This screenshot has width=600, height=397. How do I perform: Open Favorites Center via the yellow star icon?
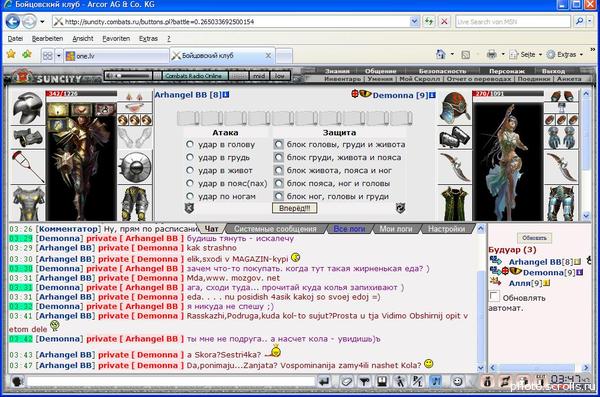click(x=11, y=55)
